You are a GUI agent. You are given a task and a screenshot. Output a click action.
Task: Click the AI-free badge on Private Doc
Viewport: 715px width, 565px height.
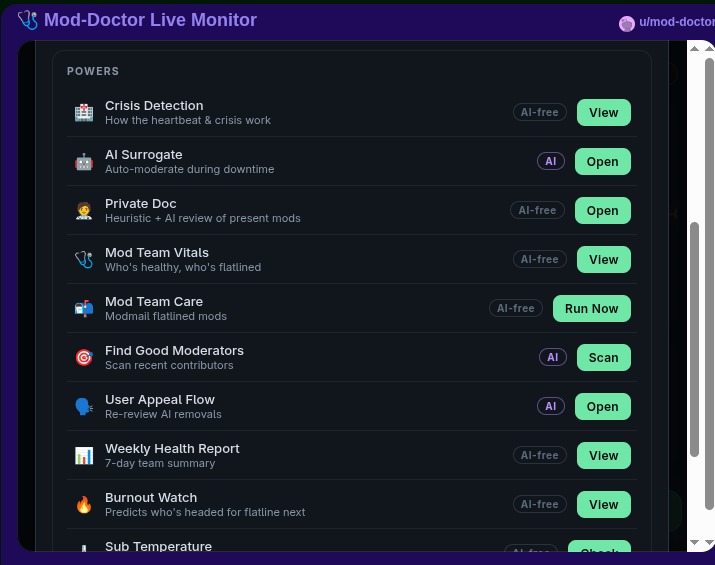[538, 210]
